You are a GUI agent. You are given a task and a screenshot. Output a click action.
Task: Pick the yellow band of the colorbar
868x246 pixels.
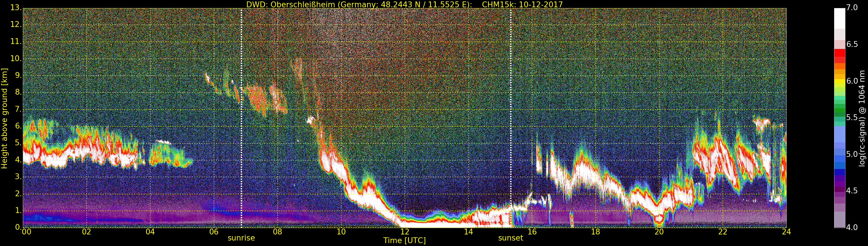839,81
